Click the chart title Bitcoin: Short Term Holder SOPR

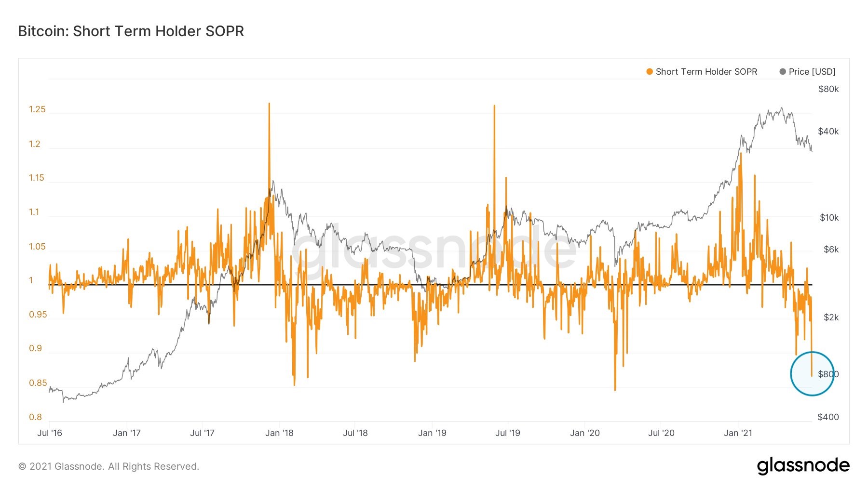(x=131, y=31)
